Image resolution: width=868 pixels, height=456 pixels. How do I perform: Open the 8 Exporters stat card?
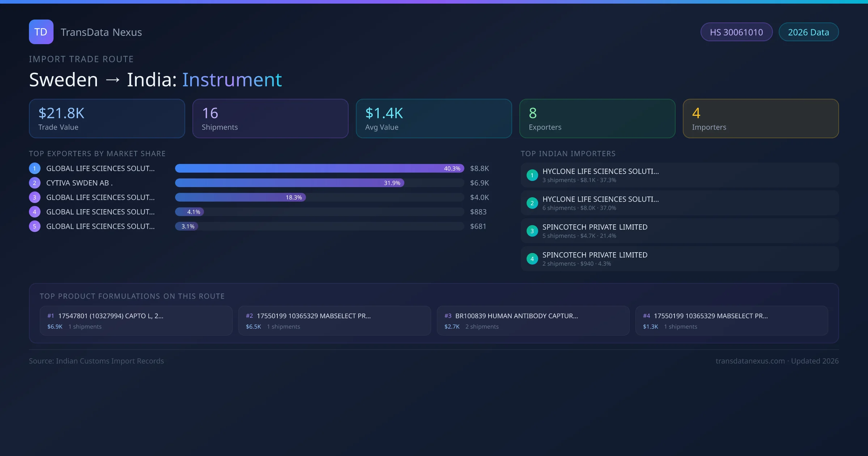597,119
